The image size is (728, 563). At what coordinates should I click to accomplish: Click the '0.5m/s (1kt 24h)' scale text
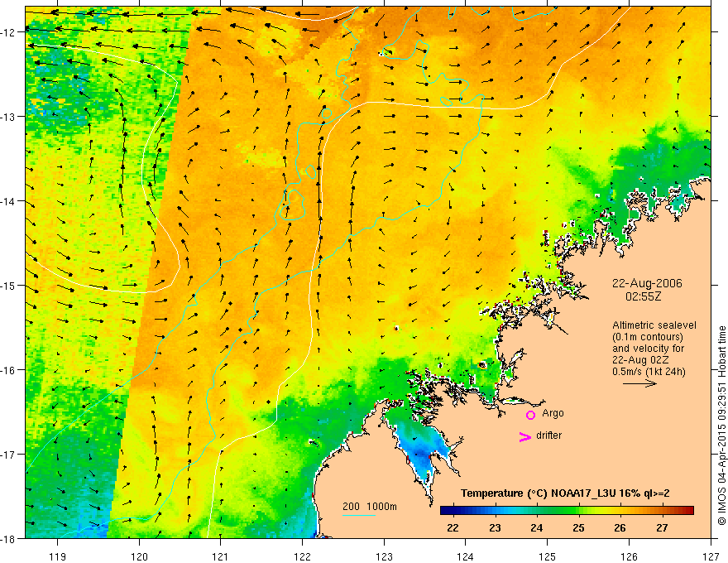pyautogui.click(x=649, y=371)
